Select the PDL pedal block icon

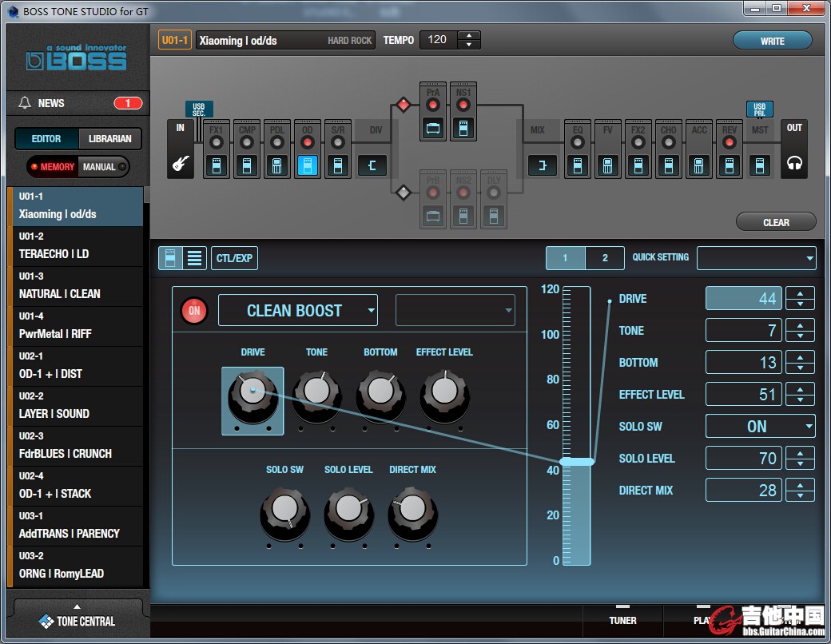pos(276,165)
